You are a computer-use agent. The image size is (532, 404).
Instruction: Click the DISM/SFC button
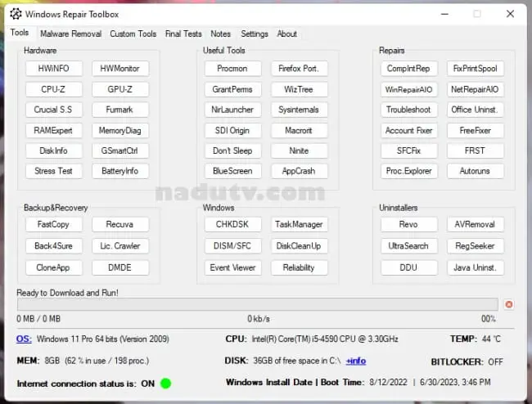pos(232,246)
